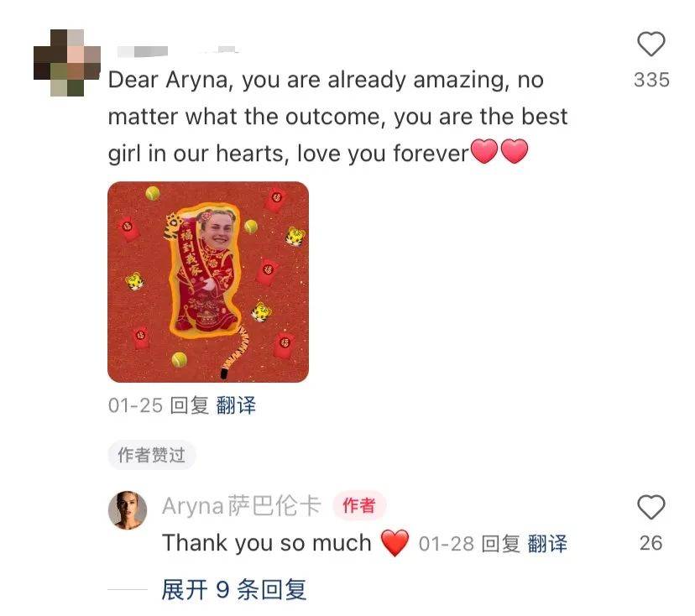The height and width of the screenshot is (616, 695).
Task: Like Aryna's reply via heart icon
Action: pyautogui.click(x=651, y=507)
